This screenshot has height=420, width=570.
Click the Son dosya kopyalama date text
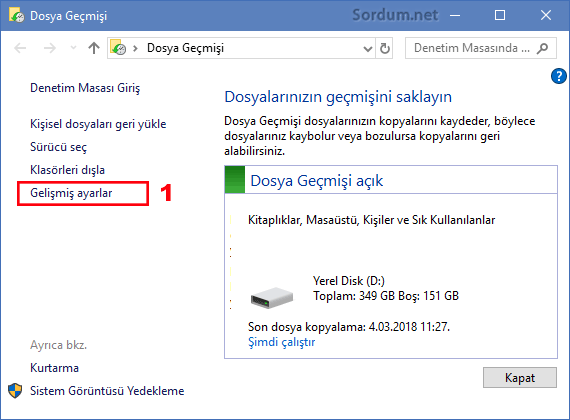[x=349, y=327]
